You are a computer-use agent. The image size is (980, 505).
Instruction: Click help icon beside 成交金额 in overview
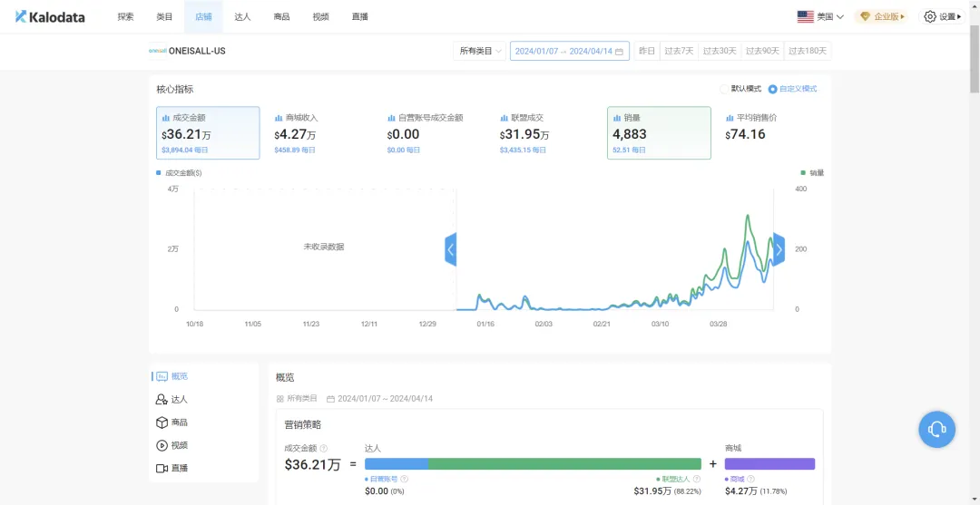tap(324, 448)
